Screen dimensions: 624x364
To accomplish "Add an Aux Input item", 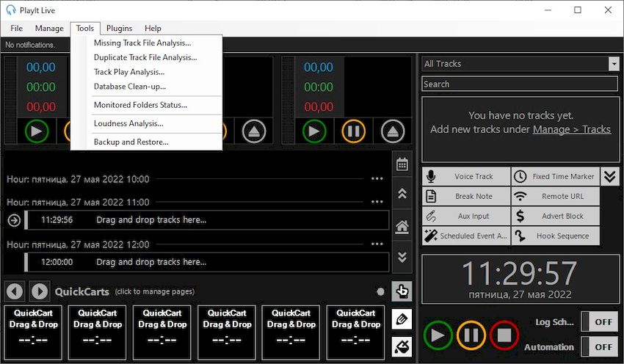I will (466, 216).
